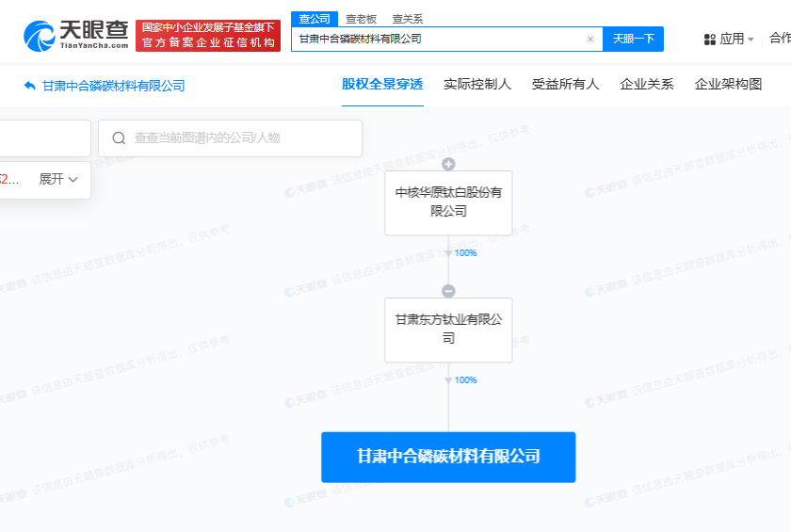Switch to the 实际控制人 tab
This screenshot has height=532, width=791.
[477, 84]
